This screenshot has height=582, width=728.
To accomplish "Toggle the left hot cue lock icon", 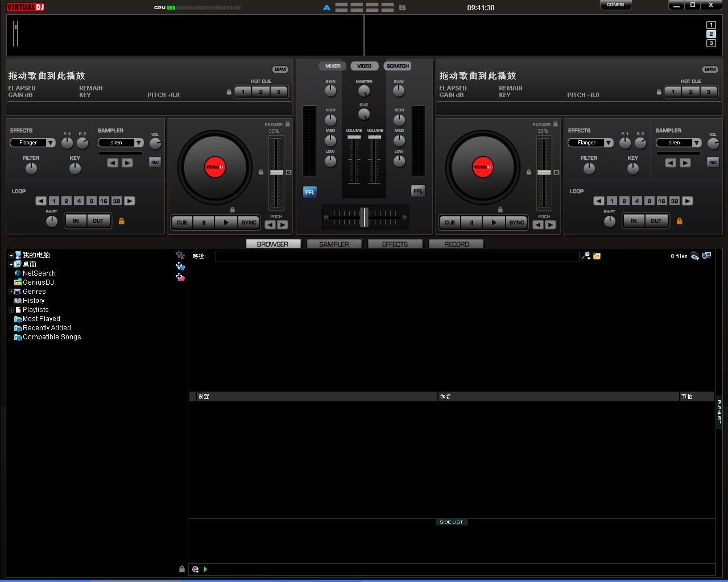I will [229, 92].
